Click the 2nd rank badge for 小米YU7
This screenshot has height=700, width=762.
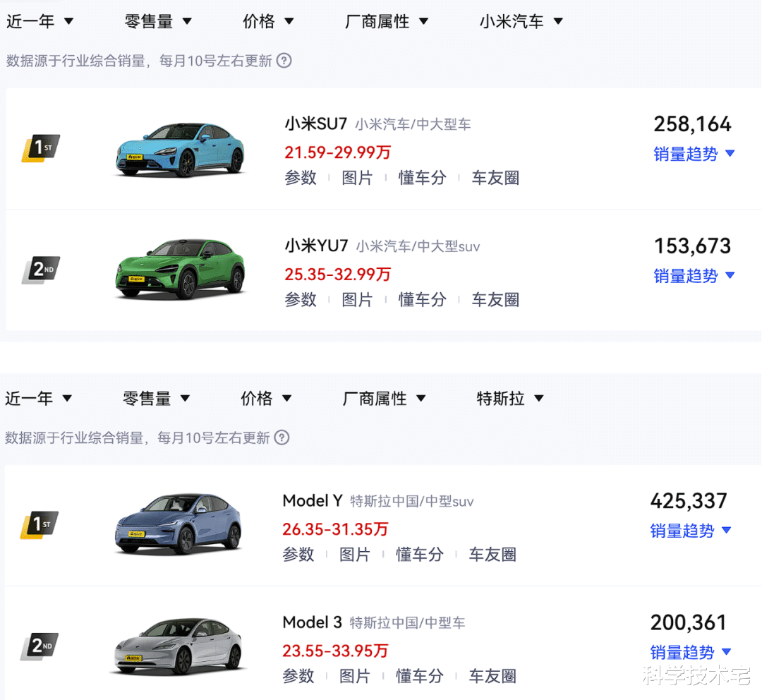pyautogui.click(x=42, y=270)
